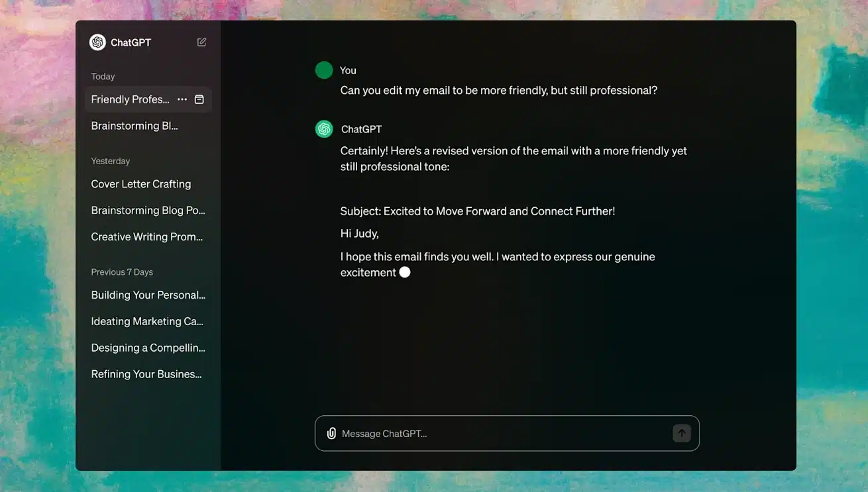The width and height of the screenshot is (868, 492).
Task: Click the streaming response indicator dot
Action: (406, 270)
